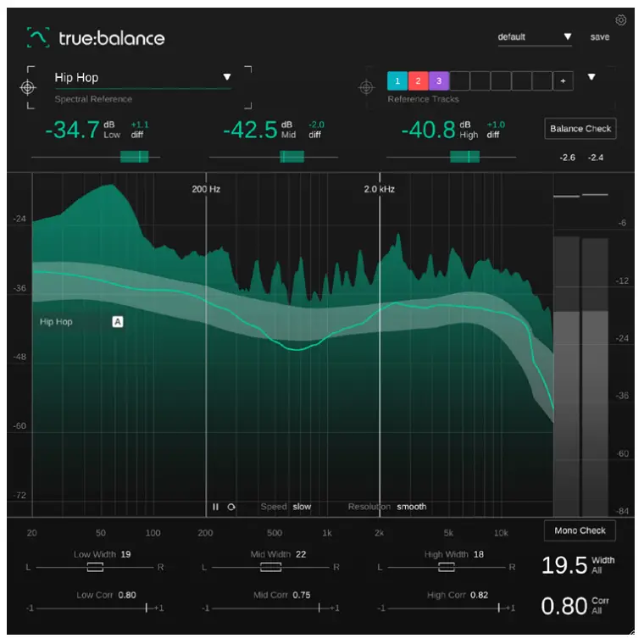Click the 2.0 kHz crossover marker
Image resolution: width=644 pixels, height=644 pixels.
(379, 189)
